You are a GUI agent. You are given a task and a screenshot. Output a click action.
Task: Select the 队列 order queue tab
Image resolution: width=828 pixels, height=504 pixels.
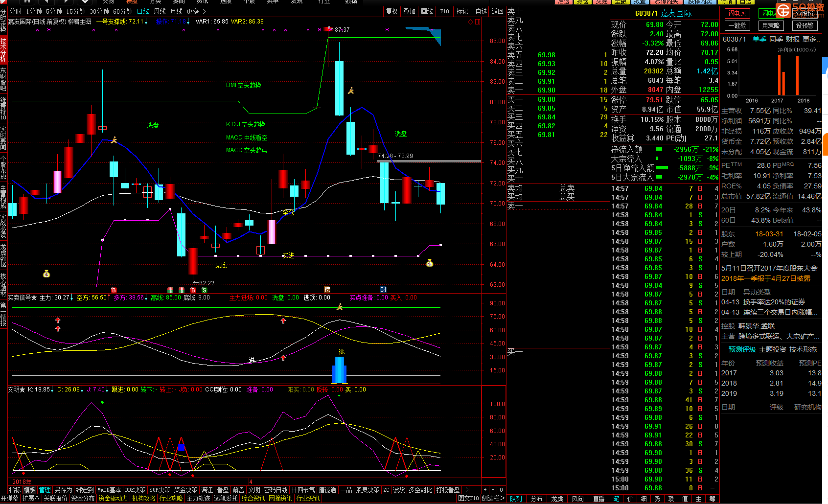click(516, 499)
